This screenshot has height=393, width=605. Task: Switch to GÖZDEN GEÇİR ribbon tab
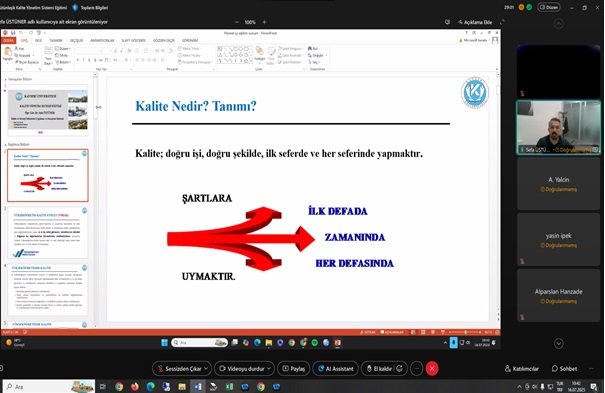click(x=164, y=40)
